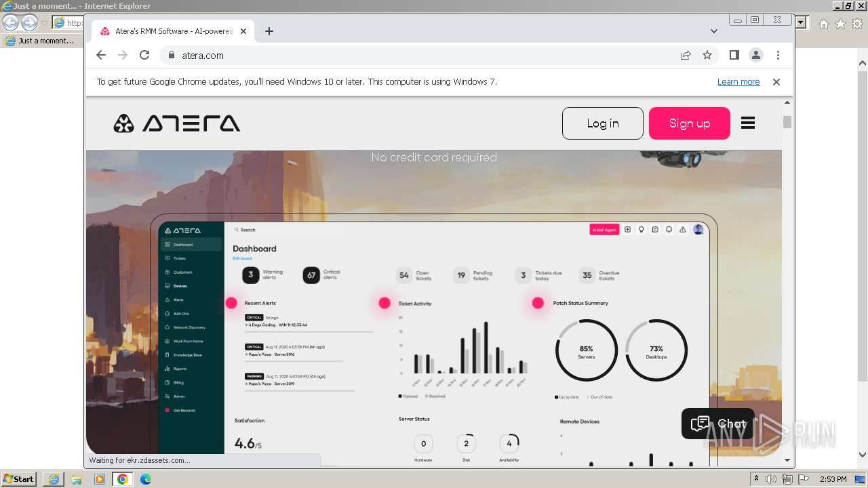Click the bell notification icon in dashboard

pos(669,230)
